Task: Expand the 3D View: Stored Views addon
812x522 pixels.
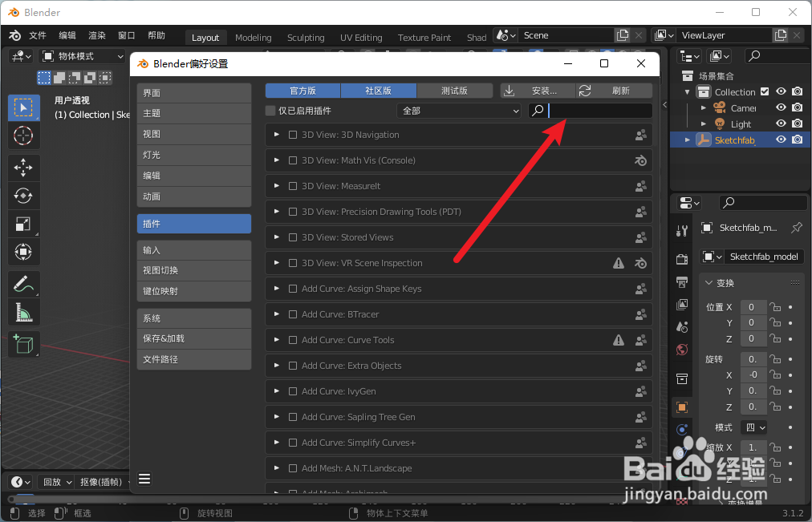Action: [277, 237]
